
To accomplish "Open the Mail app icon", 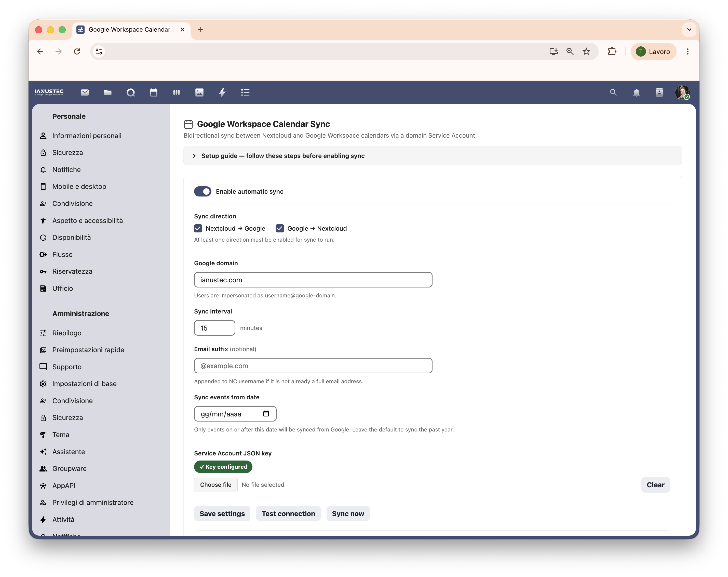I will [85, 92].
